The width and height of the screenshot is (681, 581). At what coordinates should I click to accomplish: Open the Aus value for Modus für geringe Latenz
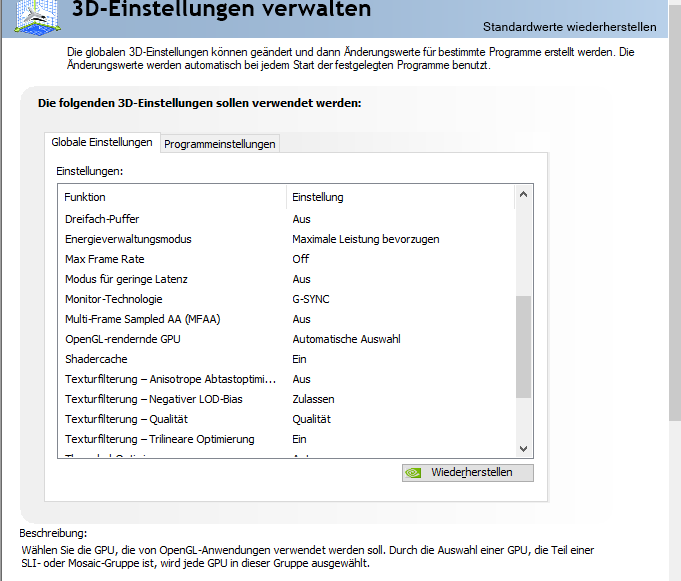(x=301, y=279)
